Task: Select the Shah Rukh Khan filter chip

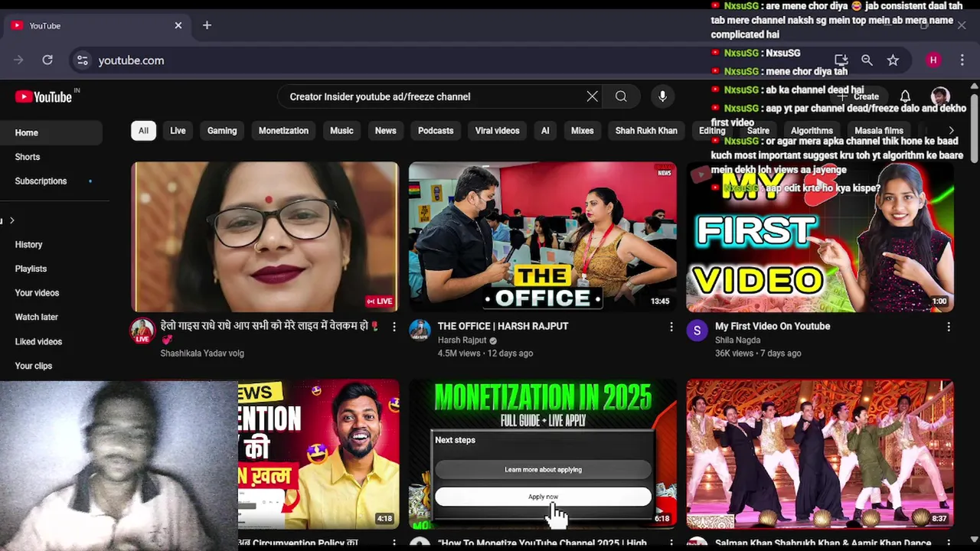Action: click(646, 131)
